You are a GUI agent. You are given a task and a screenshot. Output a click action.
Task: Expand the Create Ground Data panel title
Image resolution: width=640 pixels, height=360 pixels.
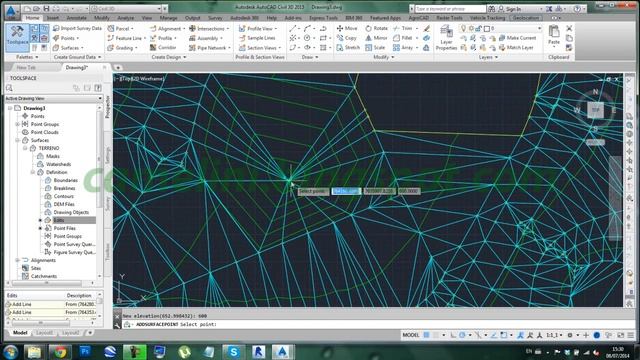pyautogui.click(x=77, y=57)
